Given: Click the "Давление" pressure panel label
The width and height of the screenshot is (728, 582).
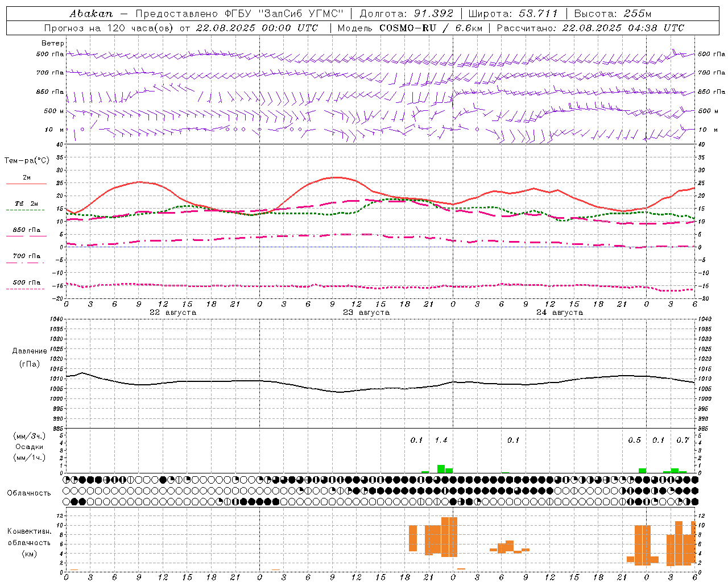Looking at the screenshot, I should coord(30,351).
